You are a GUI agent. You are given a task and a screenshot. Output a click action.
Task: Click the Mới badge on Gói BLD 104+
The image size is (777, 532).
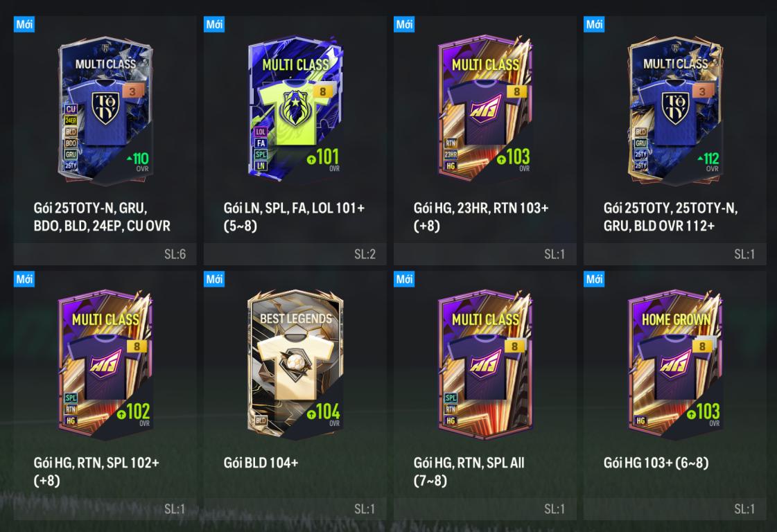point(214,279)
